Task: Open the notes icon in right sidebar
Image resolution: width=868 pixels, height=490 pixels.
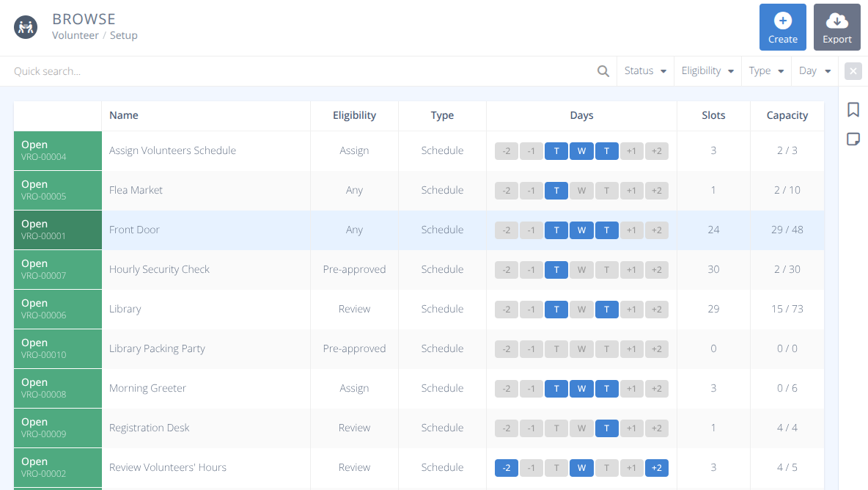Action: pyautogui.click(x=853, y=139)
